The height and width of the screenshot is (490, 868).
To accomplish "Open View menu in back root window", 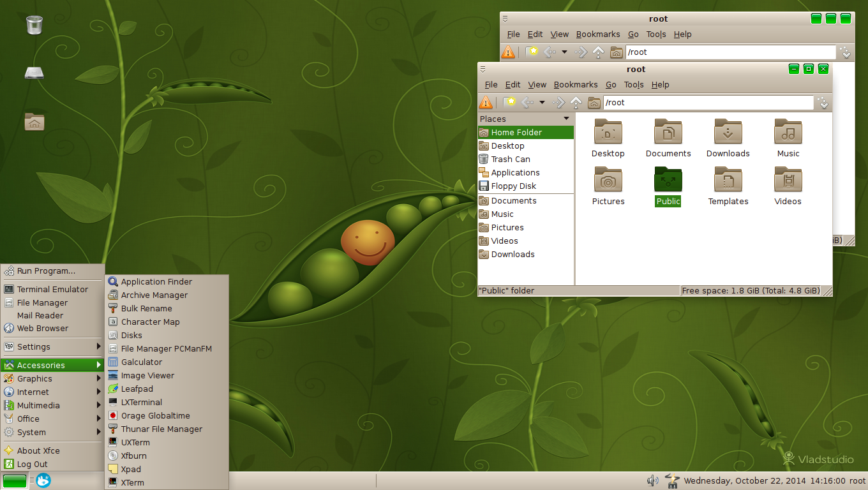I will pos(559,34).
